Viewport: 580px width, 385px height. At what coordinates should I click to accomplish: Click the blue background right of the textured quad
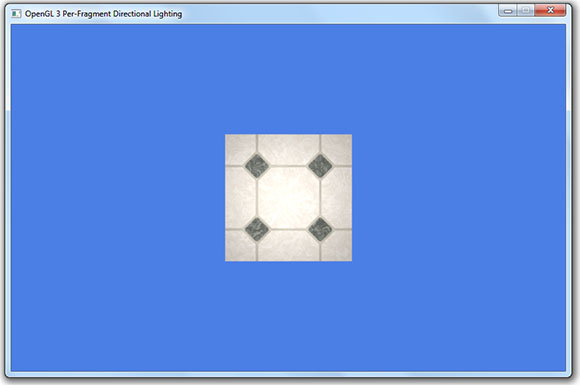(459, 198)
